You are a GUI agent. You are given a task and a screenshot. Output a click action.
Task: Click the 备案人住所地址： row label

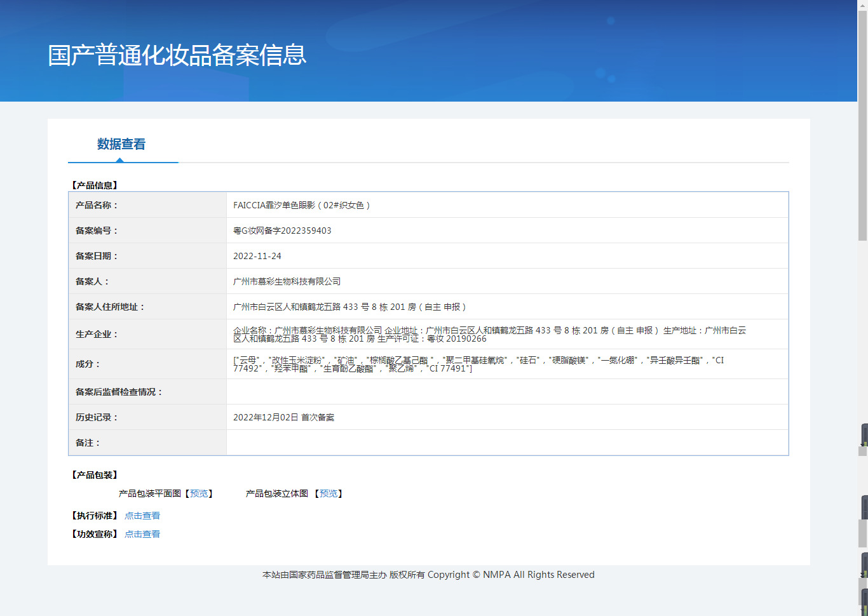coord(111,307)
